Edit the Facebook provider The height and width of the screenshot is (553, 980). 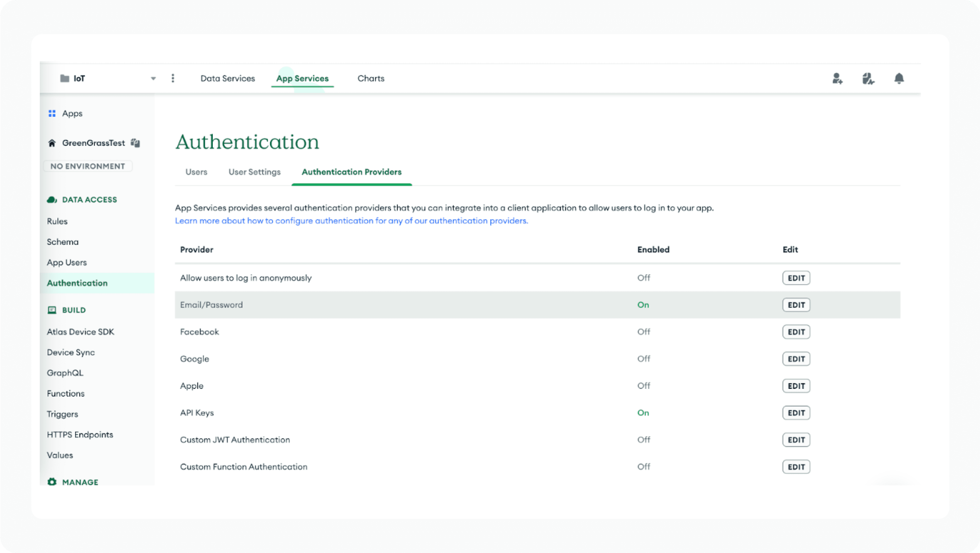tap(796, 332)
